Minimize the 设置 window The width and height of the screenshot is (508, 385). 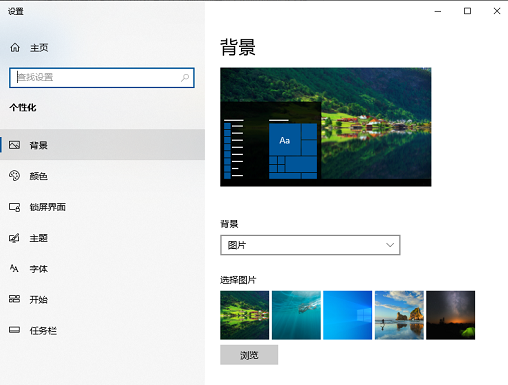coord(438,11)
